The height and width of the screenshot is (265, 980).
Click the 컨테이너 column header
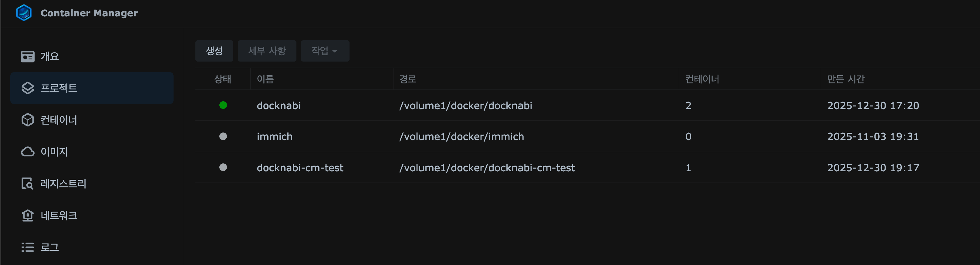tap(702, 79)
